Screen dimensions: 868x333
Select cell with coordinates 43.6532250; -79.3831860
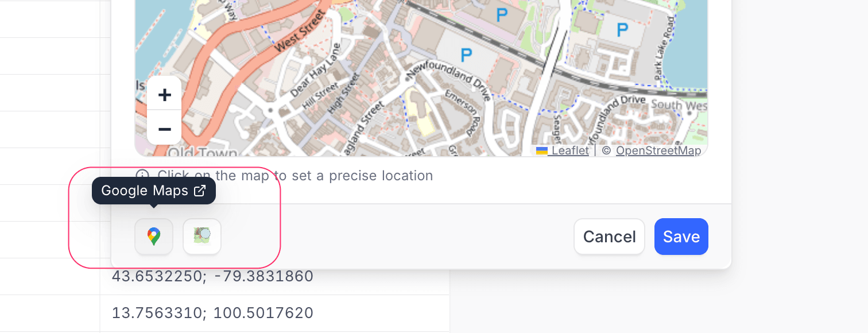coord(212,277)
